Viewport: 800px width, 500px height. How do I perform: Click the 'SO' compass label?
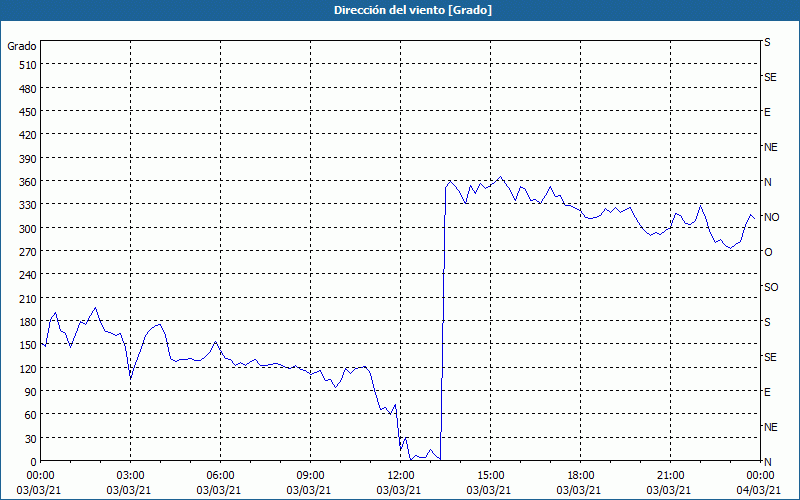(x=771, y=288)
